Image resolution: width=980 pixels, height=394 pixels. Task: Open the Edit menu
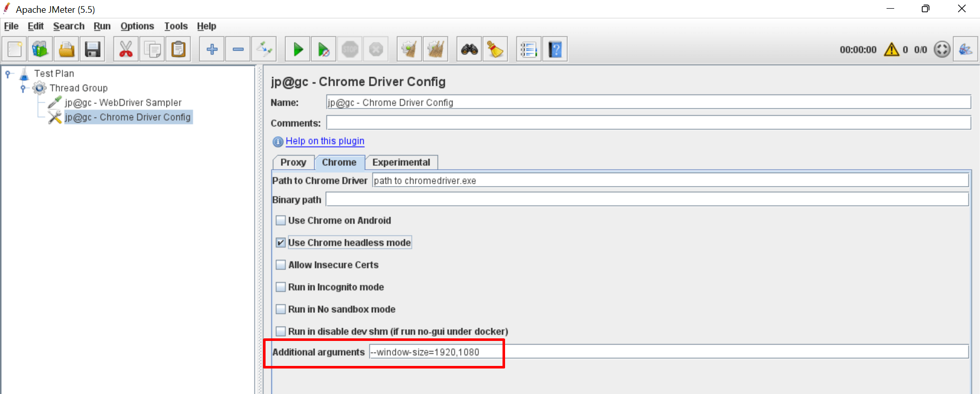pyautogui.click(x=36, y=26)
